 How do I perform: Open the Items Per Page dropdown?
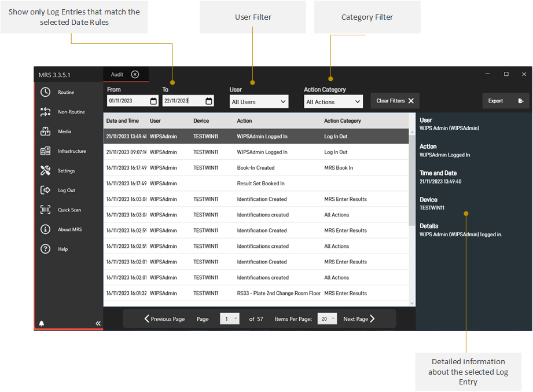[327, 319]
